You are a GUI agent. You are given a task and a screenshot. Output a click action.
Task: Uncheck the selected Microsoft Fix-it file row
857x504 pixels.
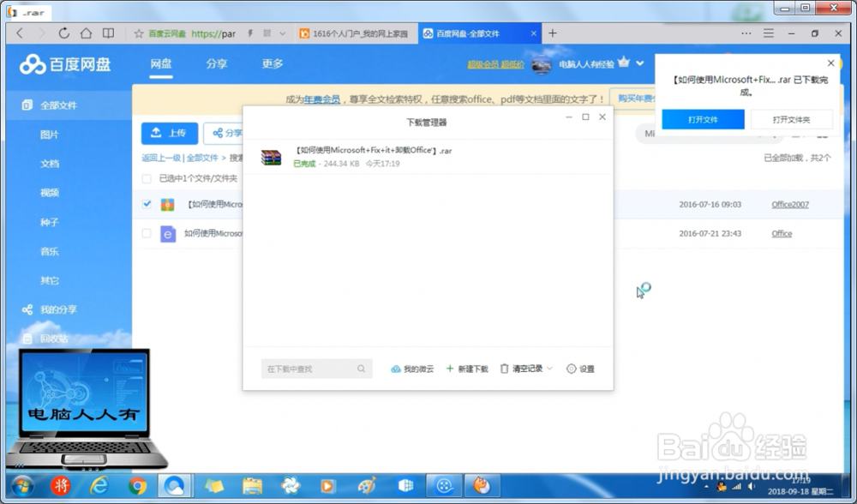click(x=147, y=204)
